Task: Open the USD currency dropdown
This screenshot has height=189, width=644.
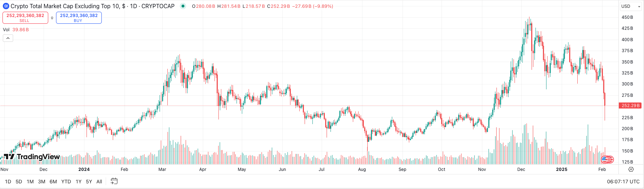Action: pos(631,6)
